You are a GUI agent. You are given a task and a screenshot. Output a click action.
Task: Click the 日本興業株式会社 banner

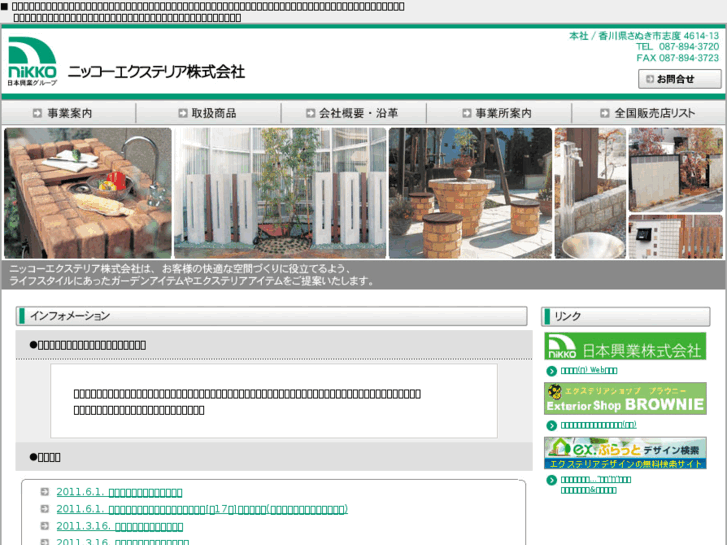pyautogui.click(x=625, y=346)
